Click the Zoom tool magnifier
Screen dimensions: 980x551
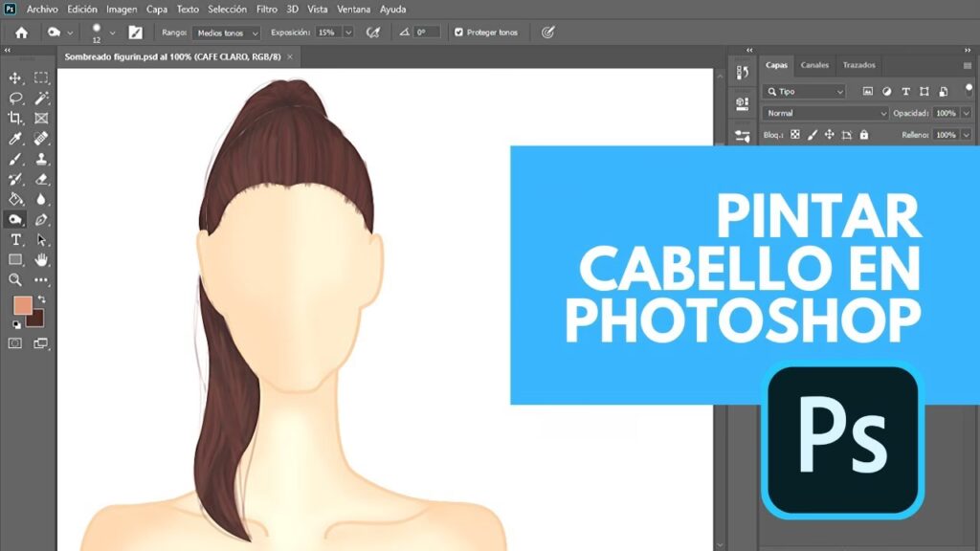(x=15, y=279)
